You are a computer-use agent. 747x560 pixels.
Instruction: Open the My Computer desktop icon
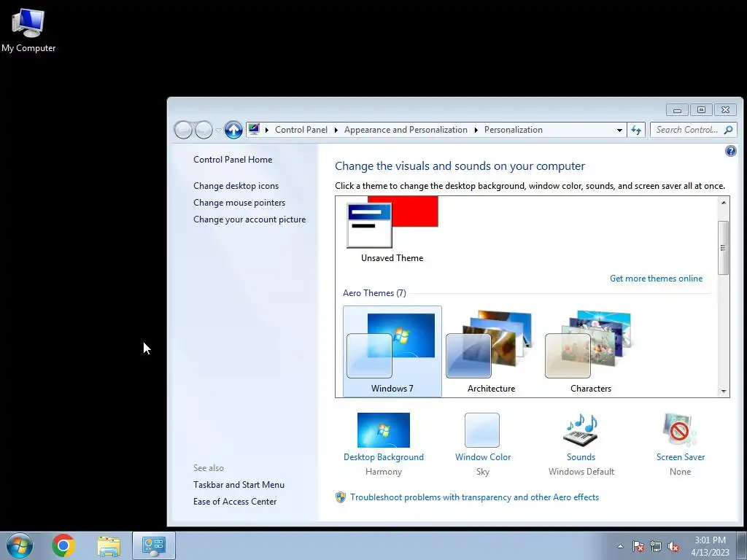[x=28, y=29]
